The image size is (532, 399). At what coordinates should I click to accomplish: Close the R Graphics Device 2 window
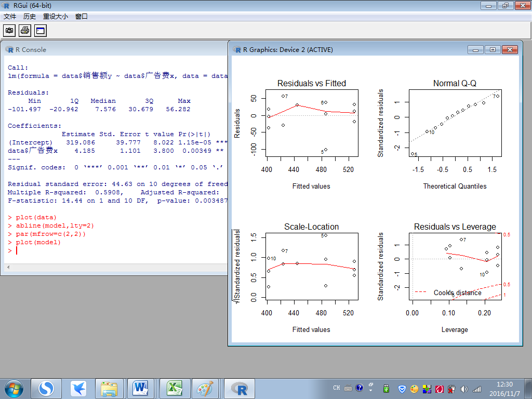[x=510, y=50]
